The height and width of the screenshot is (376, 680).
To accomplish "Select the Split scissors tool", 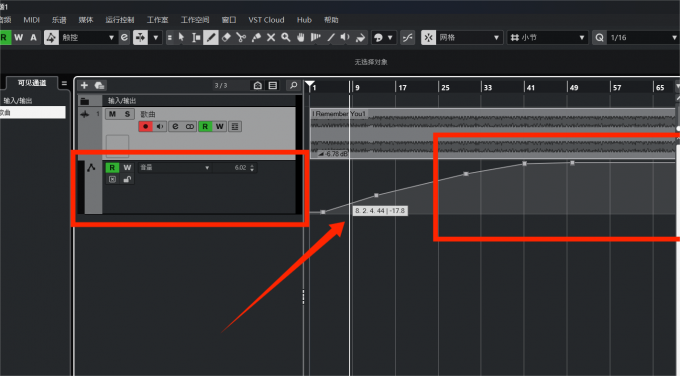I will click(241, 38).
